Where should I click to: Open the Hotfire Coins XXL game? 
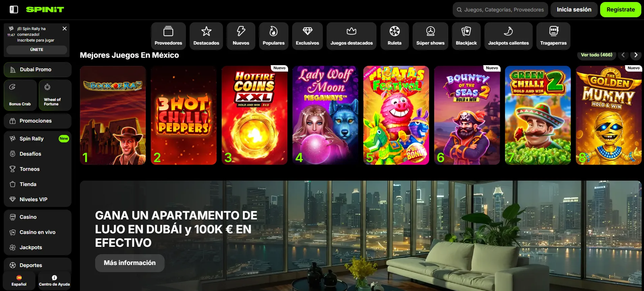254,115
